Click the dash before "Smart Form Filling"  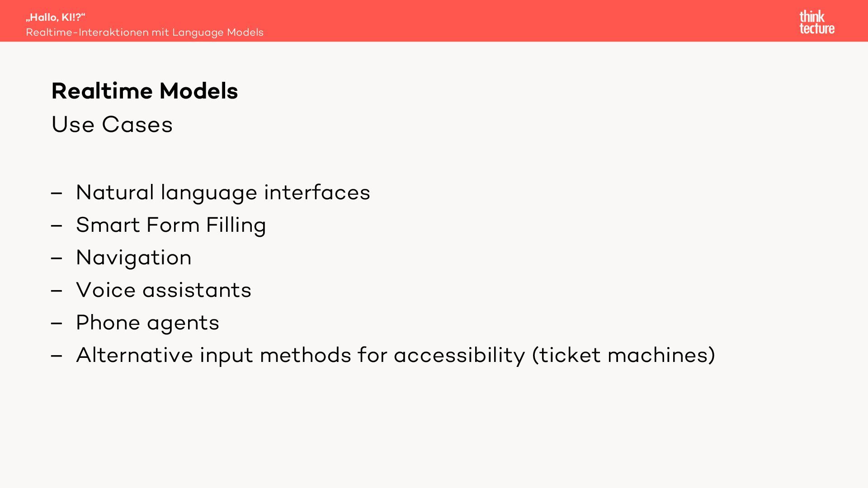point(57,226)
